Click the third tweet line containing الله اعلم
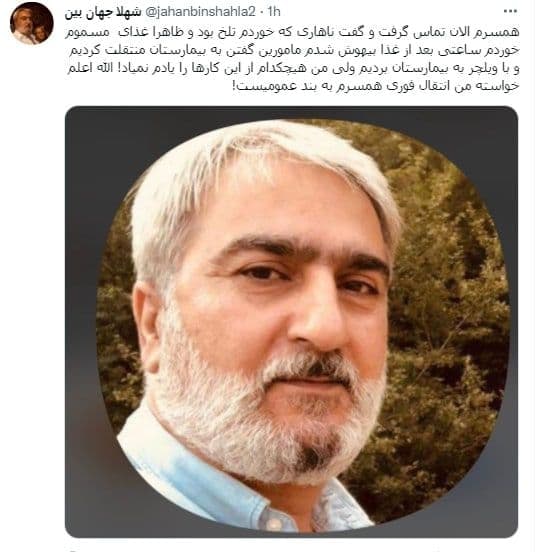The width and height of the screenshot is (537, 552). pyautogui.click(x=293, y=69)
